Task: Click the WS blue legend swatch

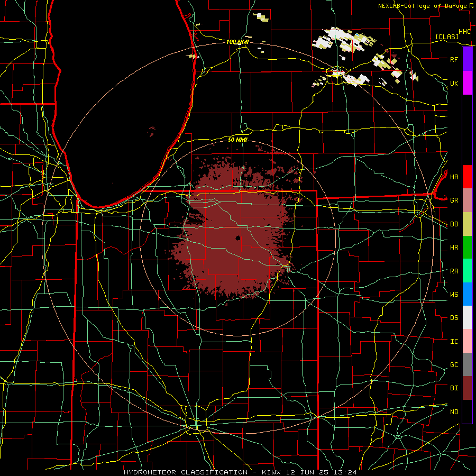Action: [x=467, y=294]
